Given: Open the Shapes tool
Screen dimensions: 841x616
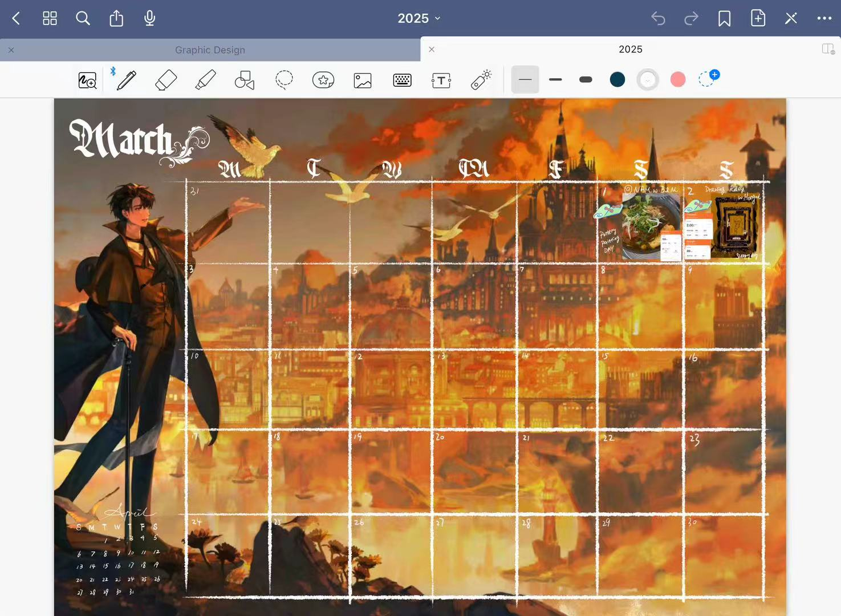Looking at the screenshot, I should [245, 80].
